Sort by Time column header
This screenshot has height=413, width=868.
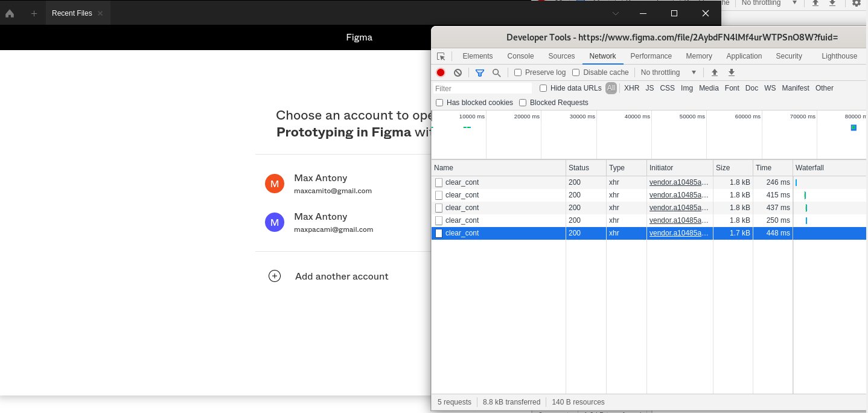pos(773,168)
